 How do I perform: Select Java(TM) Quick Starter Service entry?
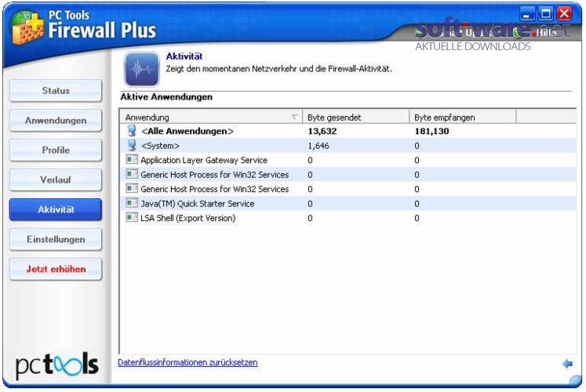[348, 204]
